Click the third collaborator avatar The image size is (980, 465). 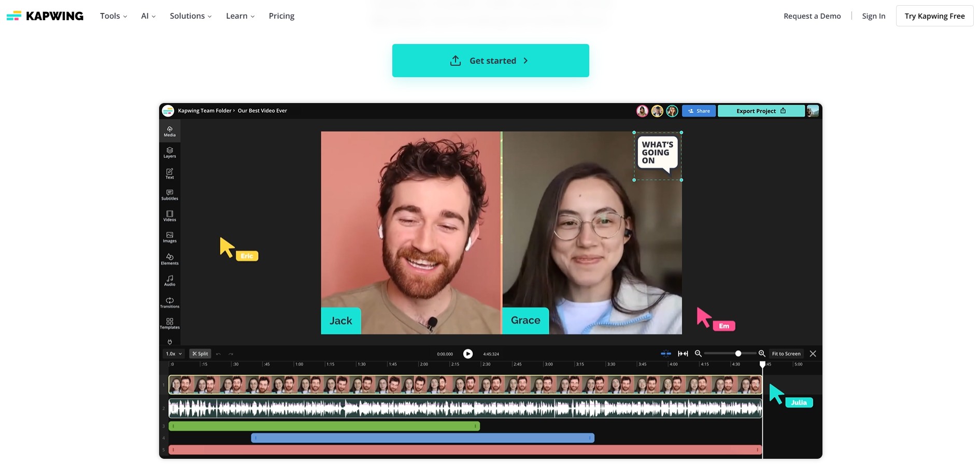point(672,111)
